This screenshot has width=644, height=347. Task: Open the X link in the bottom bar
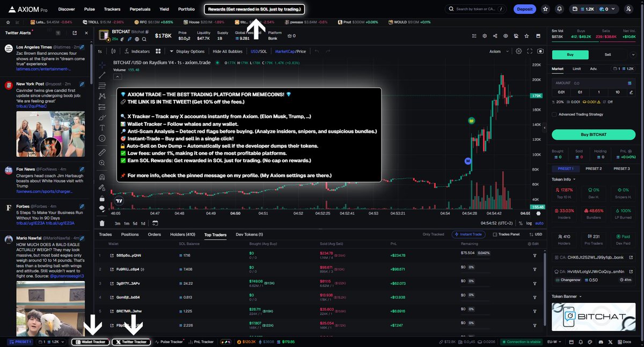point(611,342)
